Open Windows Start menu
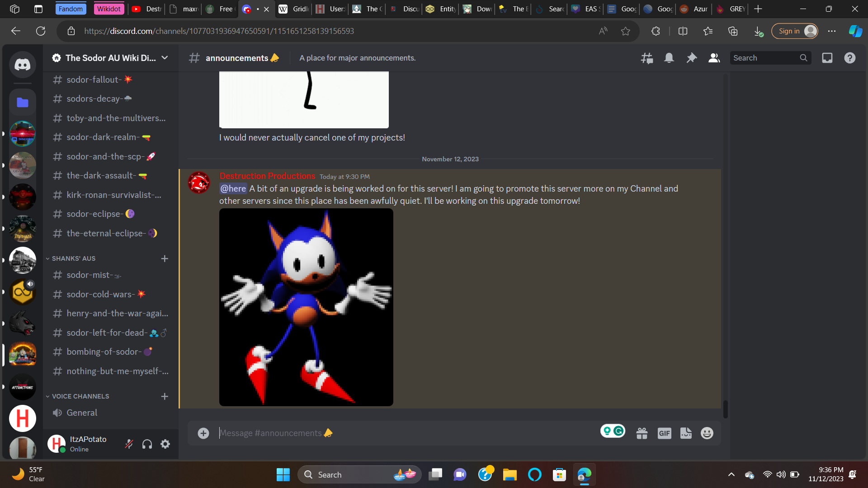The image size is (868, 488). (283, 474)
